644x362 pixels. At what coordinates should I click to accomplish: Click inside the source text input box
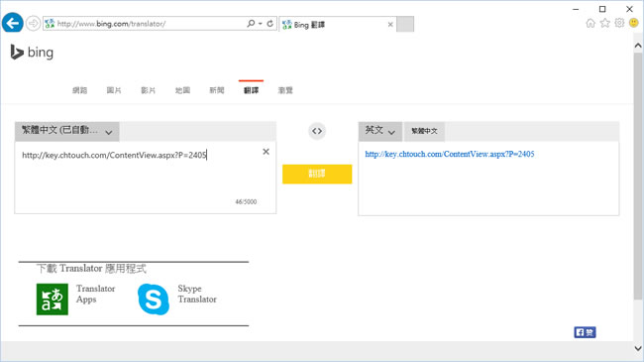point(146,178)
